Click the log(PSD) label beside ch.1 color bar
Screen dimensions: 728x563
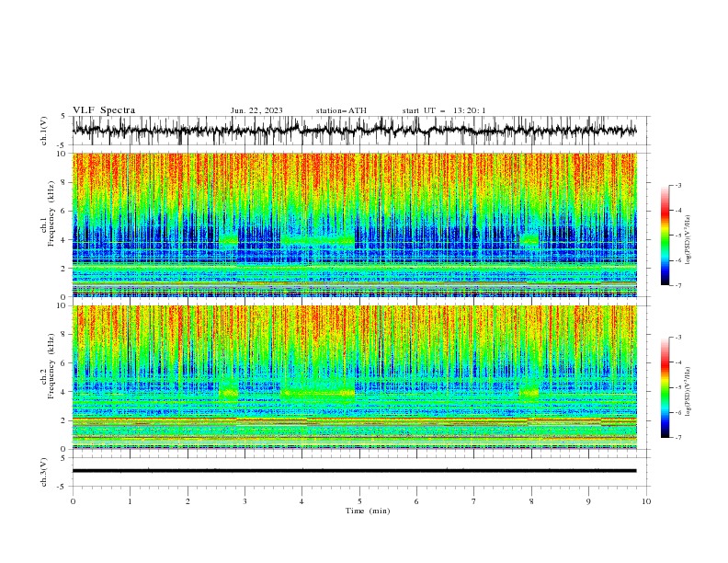coord(688,240)
